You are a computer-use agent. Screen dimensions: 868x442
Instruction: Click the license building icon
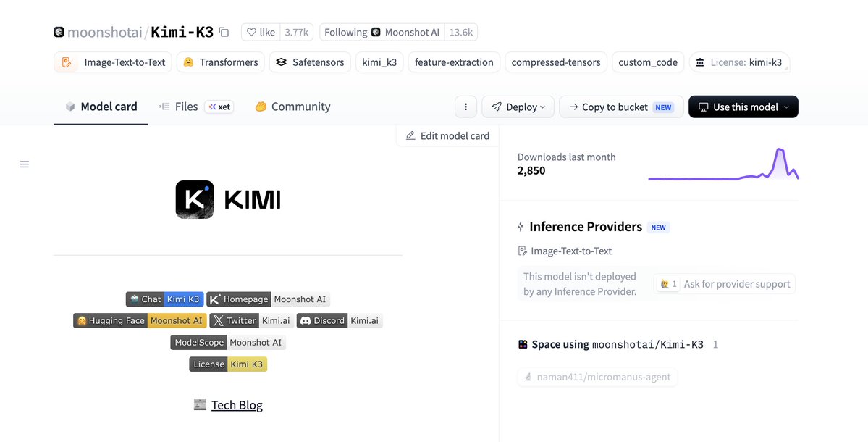(x=700, y=62)
